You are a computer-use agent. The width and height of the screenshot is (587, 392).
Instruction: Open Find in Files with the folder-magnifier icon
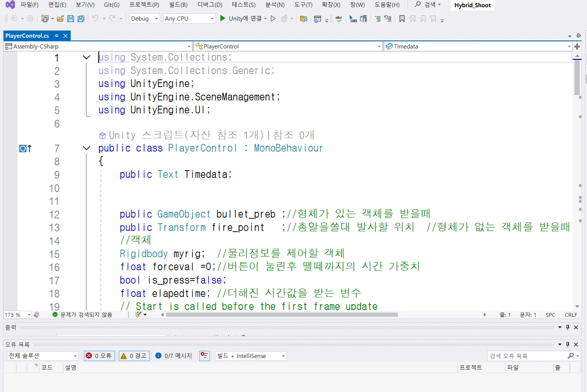pyautogui.click(x=303, y=18)
